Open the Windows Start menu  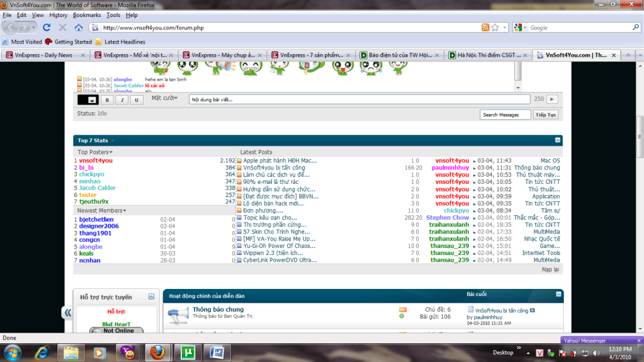[x=13, y=353]
